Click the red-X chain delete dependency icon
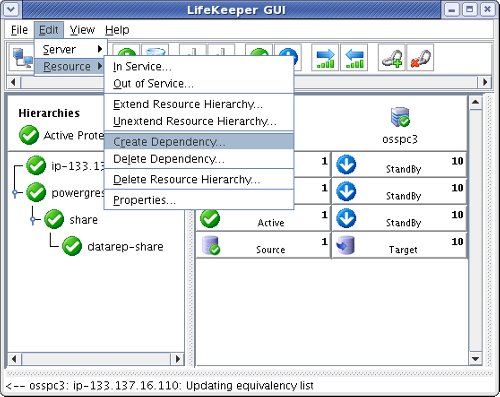Screen dimensions: 500x397 pos(420,58)
